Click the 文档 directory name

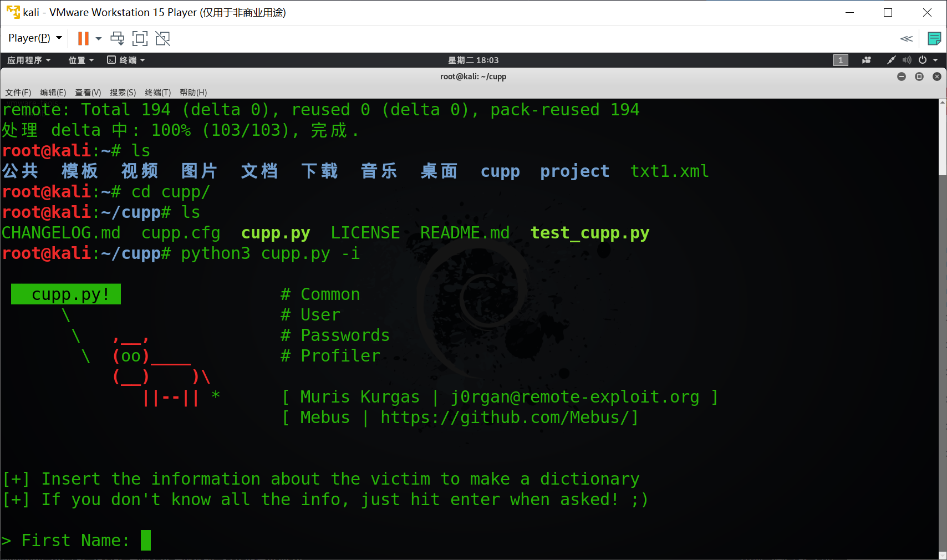(x=259, y=171)
